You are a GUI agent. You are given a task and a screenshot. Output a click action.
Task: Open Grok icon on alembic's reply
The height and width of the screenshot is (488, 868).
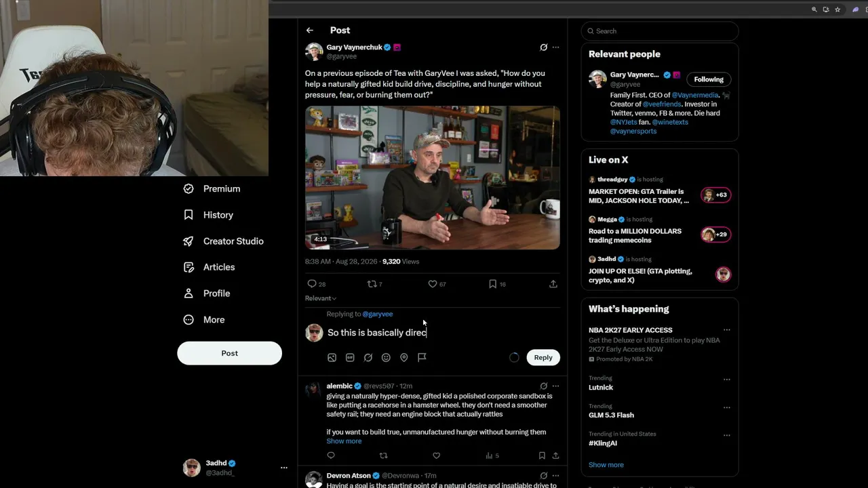tap(543, 386)
